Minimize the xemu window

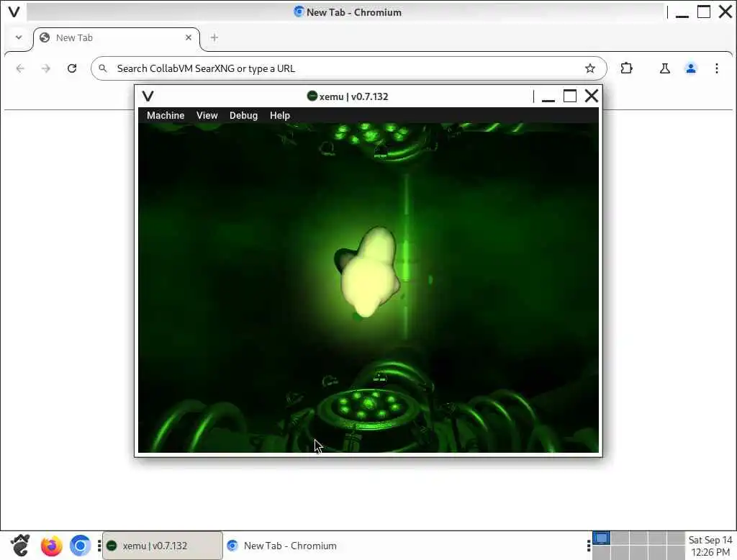point(548,96)
